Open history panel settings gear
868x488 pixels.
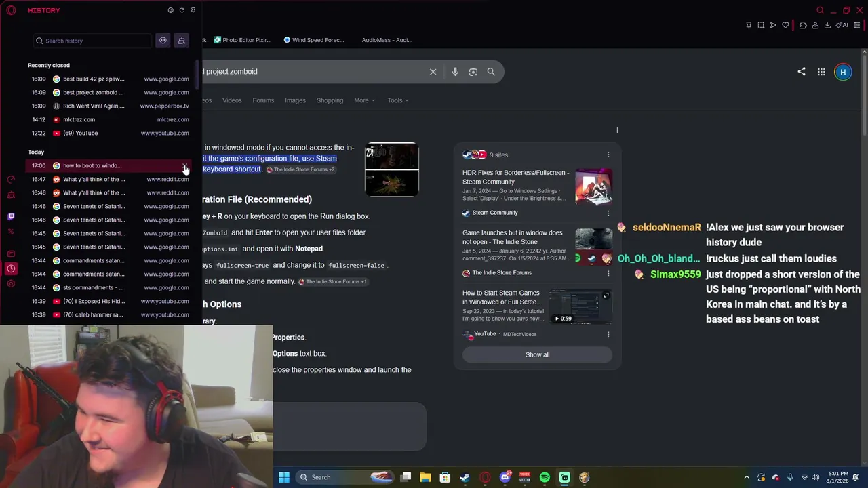tap(170, 10)
